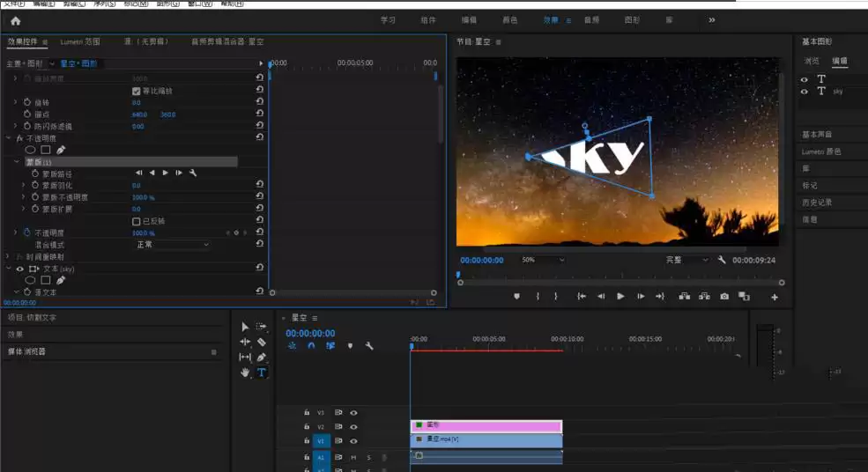Switch to the Lumetri Scopes tab
The height and width of the screenshot is (472, 868).
pos(79,41)
